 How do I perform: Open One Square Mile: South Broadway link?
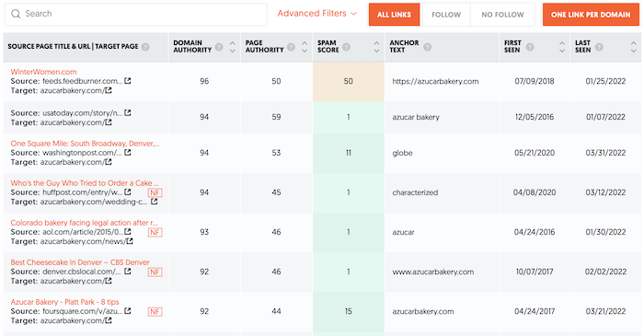click(x=85, y=144)
